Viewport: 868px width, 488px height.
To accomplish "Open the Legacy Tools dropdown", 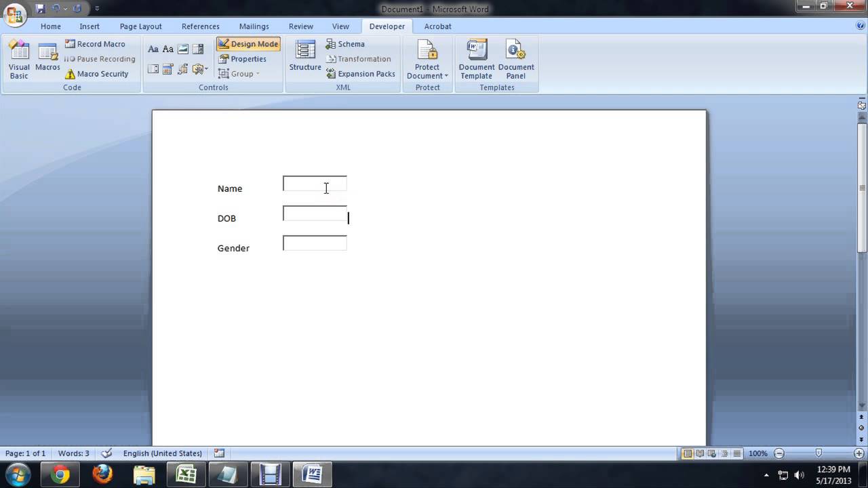I will click(x=200, y=68).
